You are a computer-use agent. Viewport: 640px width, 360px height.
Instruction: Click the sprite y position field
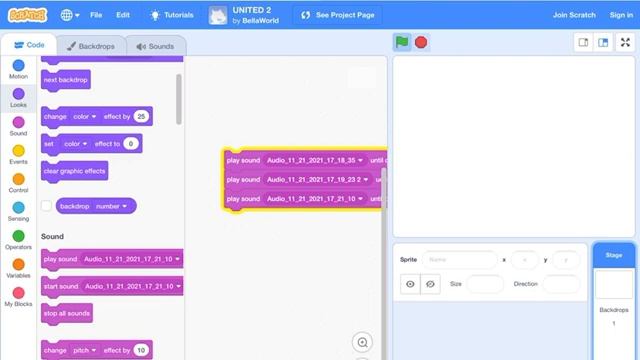566,260
